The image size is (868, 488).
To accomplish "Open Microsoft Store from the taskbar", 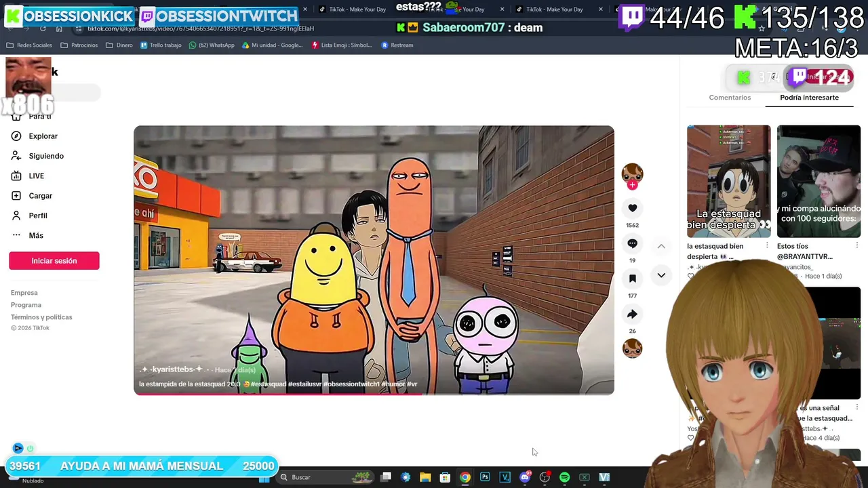I will [x=445, y=477].
